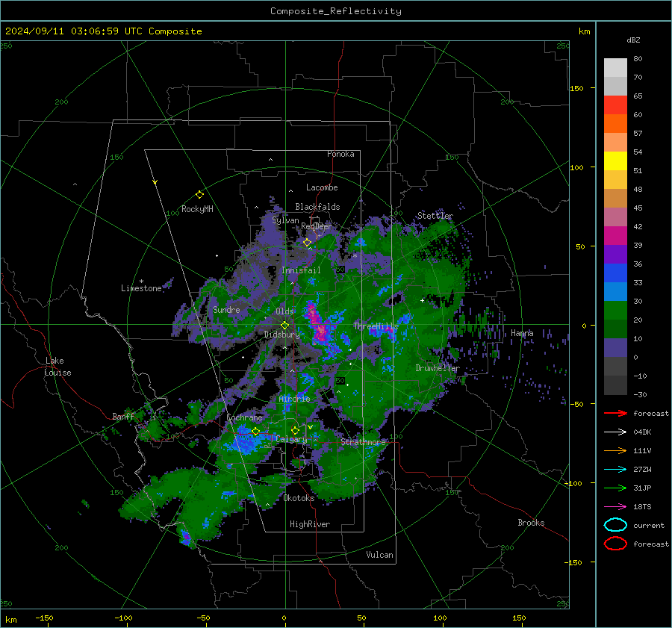Click the RockyMH label
The height and width of the screenshot is (628, 672).
coord(197,209)
